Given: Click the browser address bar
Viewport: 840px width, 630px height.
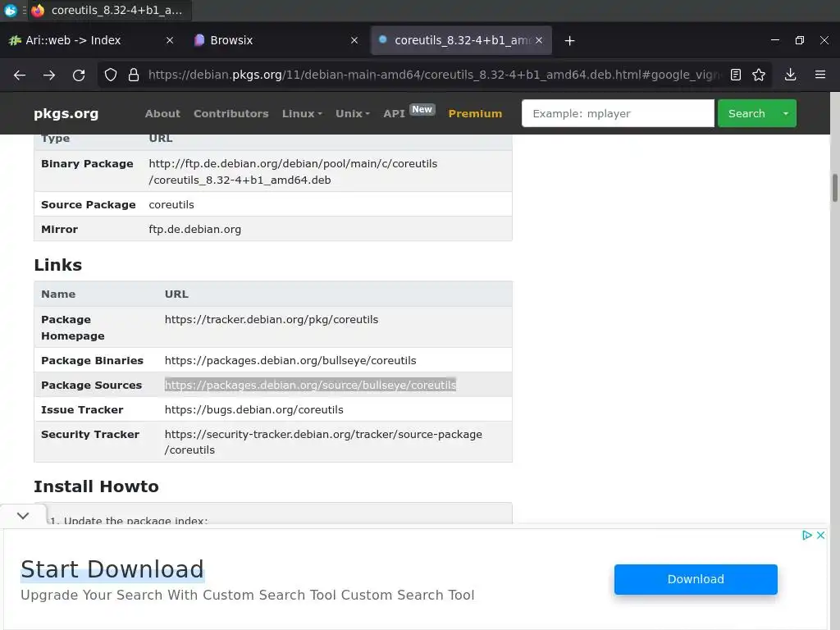Looking at the screenshot, I should click(434, 75).
